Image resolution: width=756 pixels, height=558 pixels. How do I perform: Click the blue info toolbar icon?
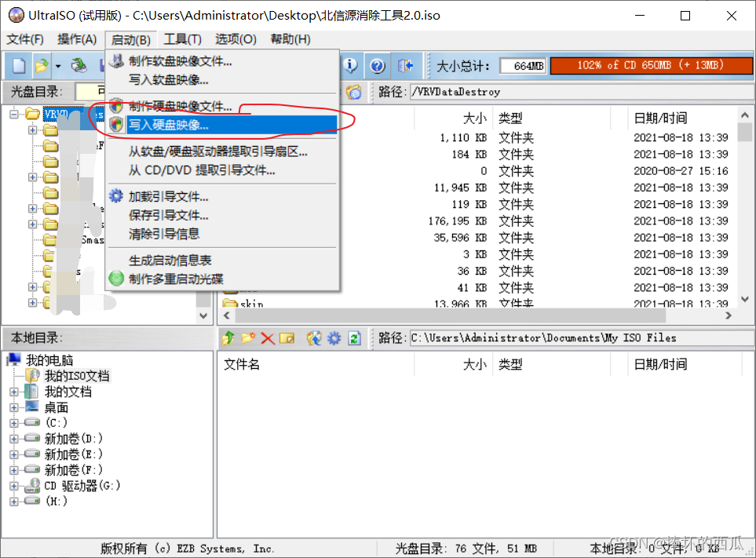click(x=350, y=66)
